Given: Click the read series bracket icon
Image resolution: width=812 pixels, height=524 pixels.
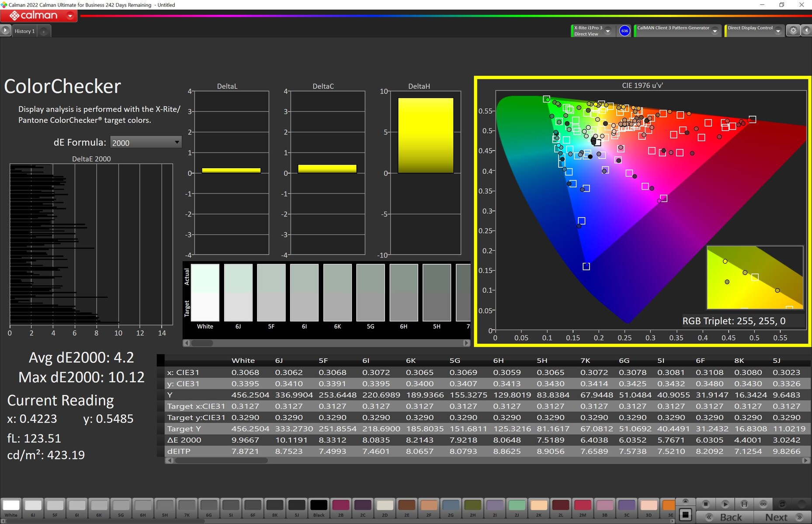Looking at the screenshot, I should [x=744, y=504].
